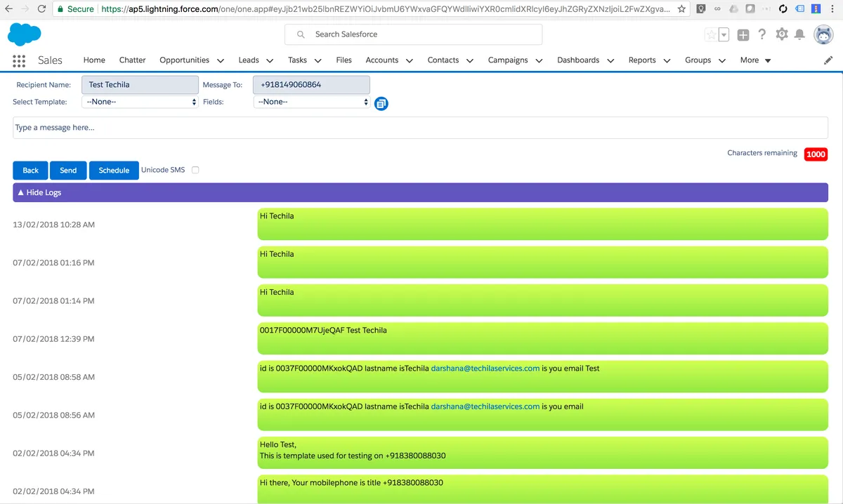Open Help question mark icon
Screen dimensions: 843x504
[x=762, y=34]
